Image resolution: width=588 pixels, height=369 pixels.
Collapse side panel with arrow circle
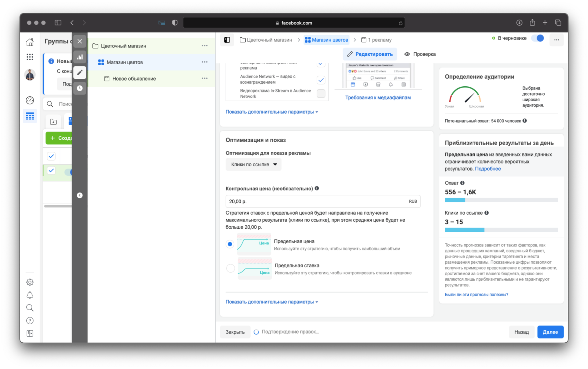(x=80, y=195)
